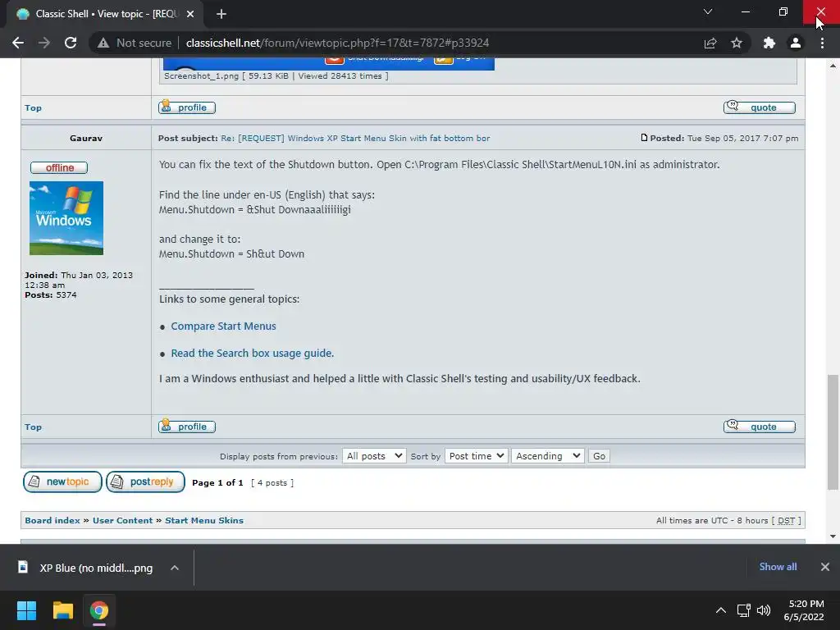Click the Go button

pos(599,456)
